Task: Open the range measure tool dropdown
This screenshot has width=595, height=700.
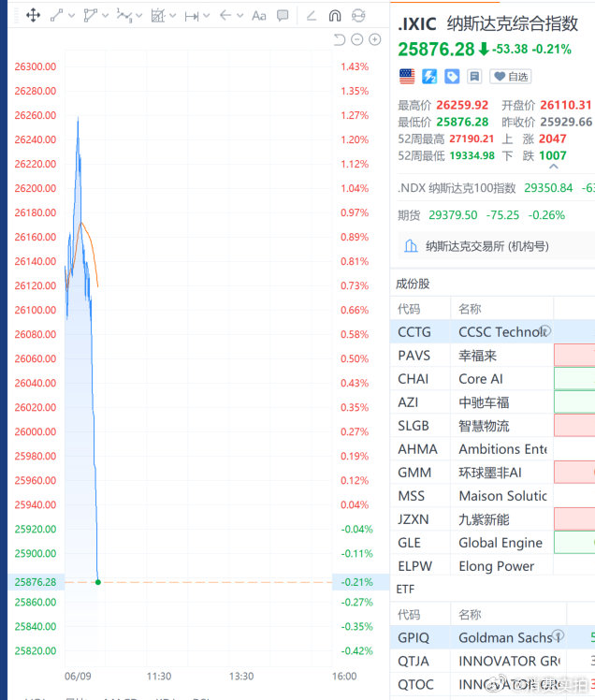Action: (x=206, y=16)
